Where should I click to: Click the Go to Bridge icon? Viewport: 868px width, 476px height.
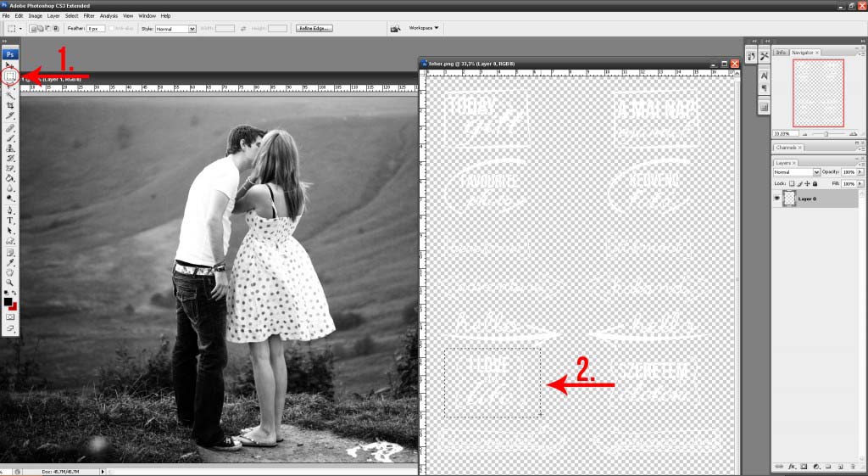coord(395,28)
